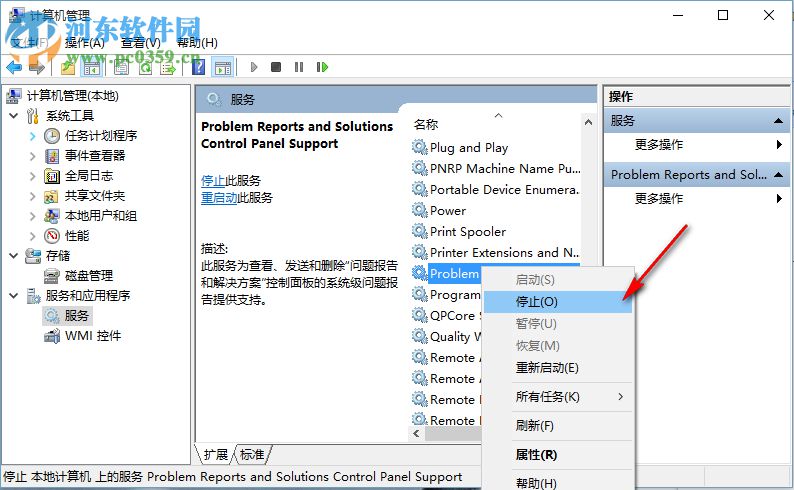Click the Refresh toolbar icon
Screen dimensions: 794x490
[145, 67]
